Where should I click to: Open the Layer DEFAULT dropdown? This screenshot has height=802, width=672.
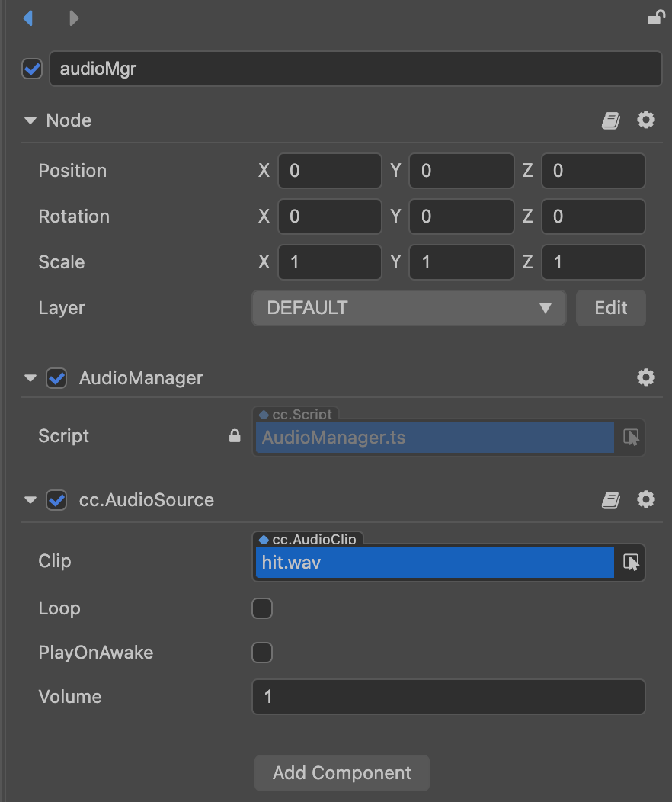[408, 308]
